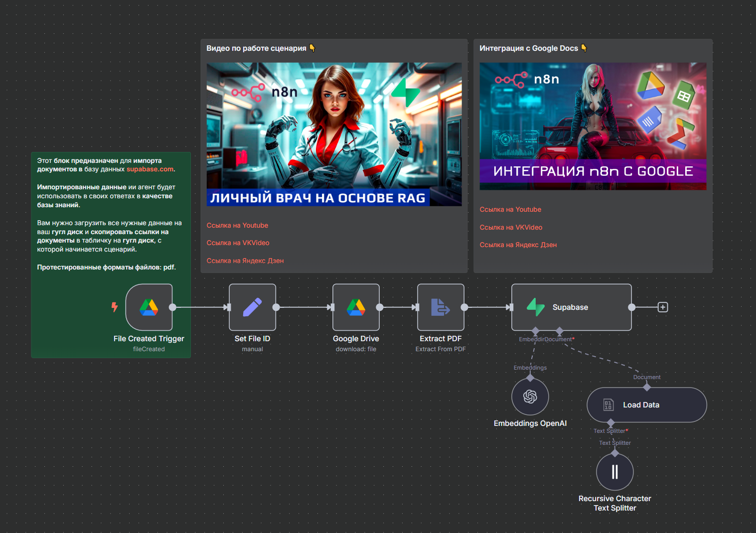756x533 pixels.
Task: Click the Google Drive node output connector
Action: point(380,307)
